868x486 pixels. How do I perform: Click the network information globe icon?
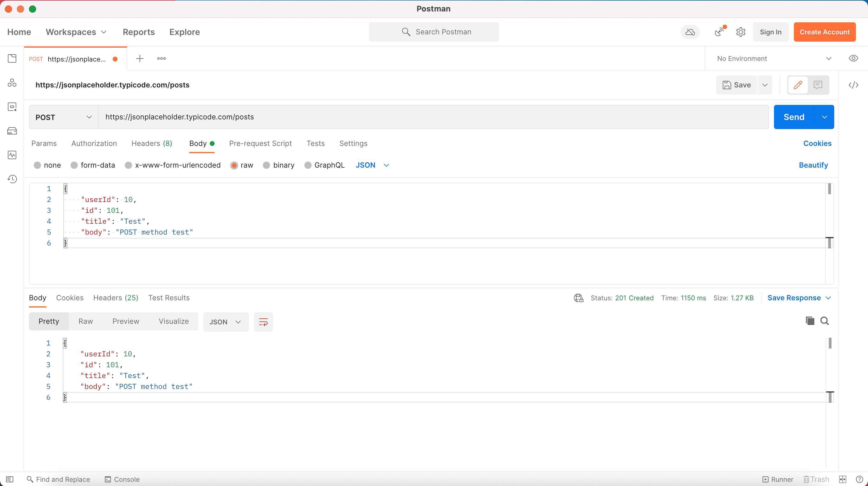tap(579, 298)
